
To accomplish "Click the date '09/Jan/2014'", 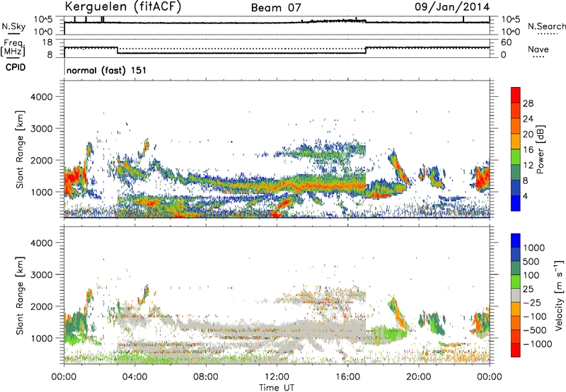I will [x=452, y=7].
